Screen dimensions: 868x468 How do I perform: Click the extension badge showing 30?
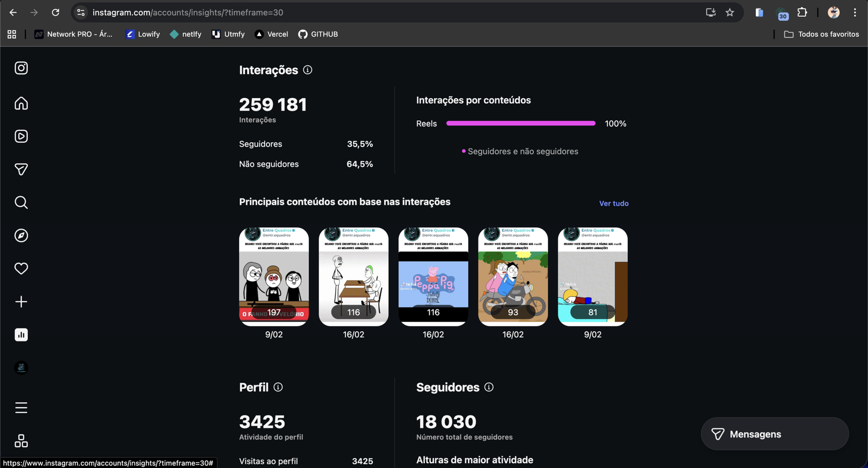[x=782, y=14]
